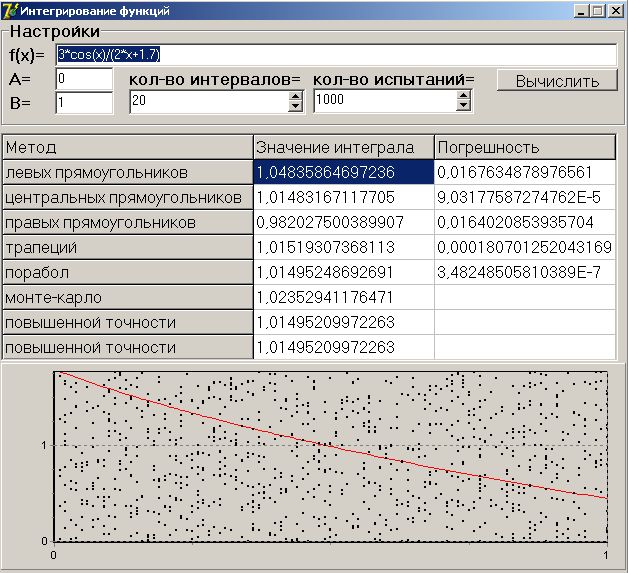
Task: Minimize the Интегрирование функций window
Action: (x=581, y=11)
